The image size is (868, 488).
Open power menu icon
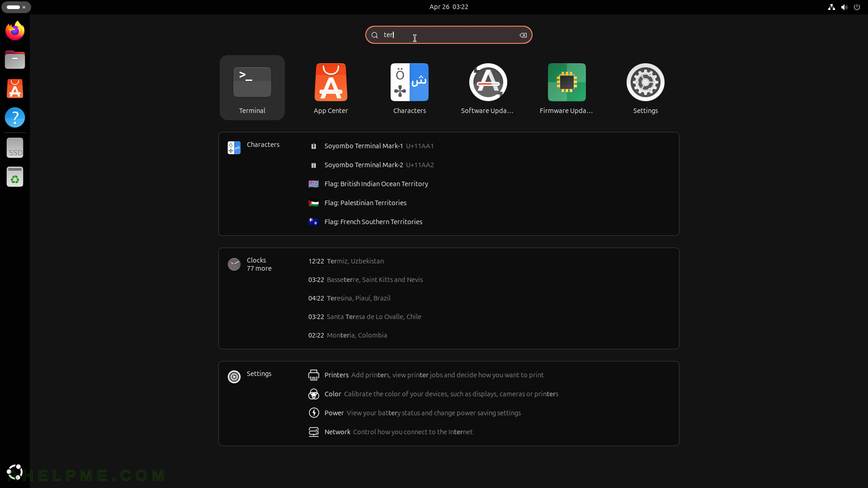click(857, 7)
